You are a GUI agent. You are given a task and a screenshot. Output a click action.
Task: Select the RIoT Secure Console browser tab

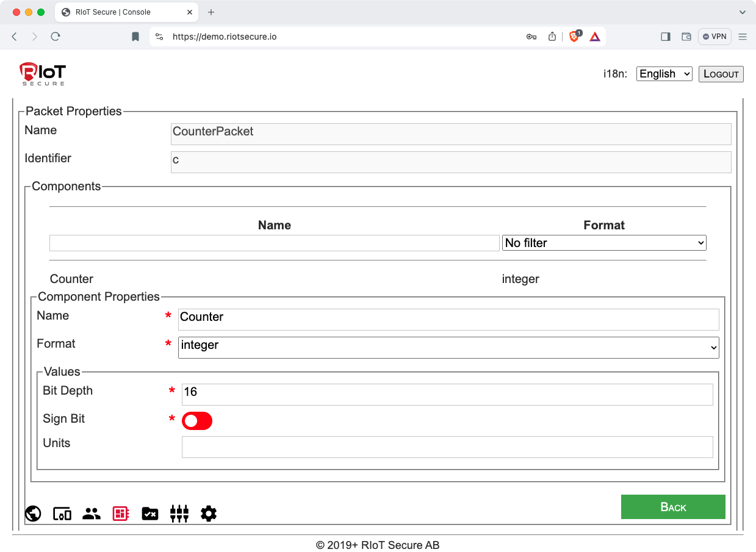pos(113,12)
